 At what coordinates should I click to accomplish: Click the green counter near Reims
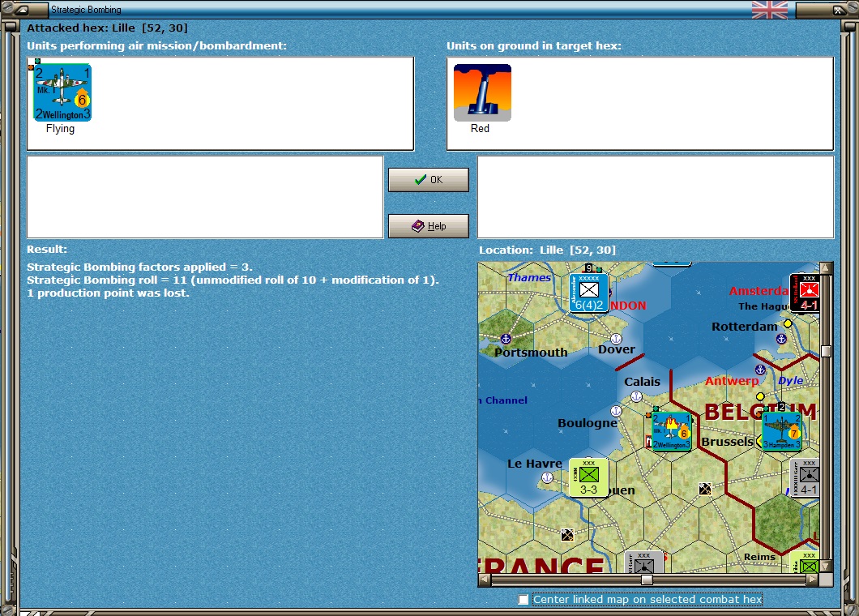click(x=806, y=562)
